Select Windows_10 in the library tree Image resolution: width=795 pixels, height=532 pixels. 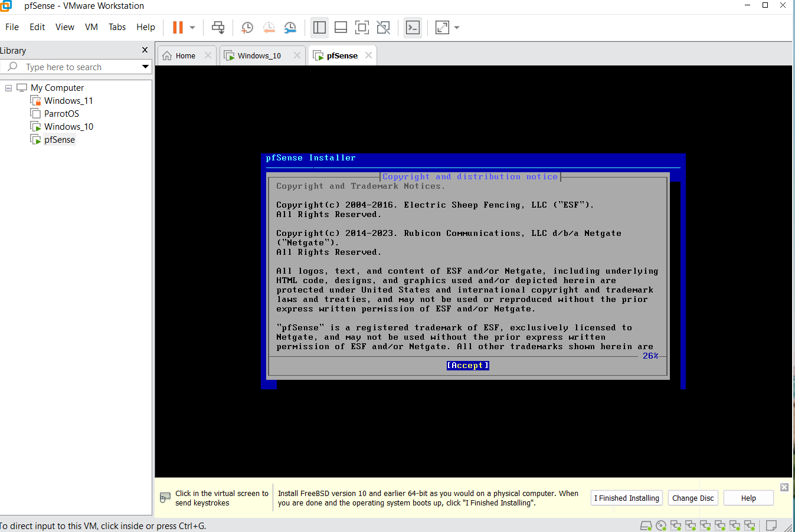tap(68, 127)
